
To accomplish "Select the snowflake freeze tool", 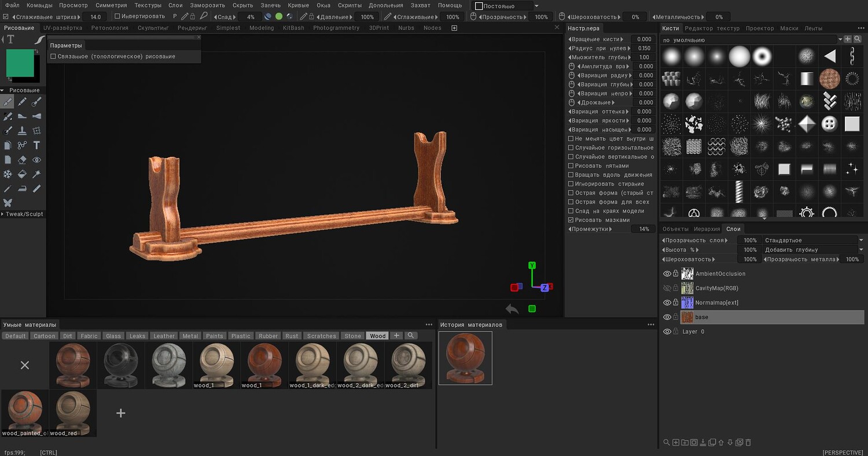I will point(8,174).
